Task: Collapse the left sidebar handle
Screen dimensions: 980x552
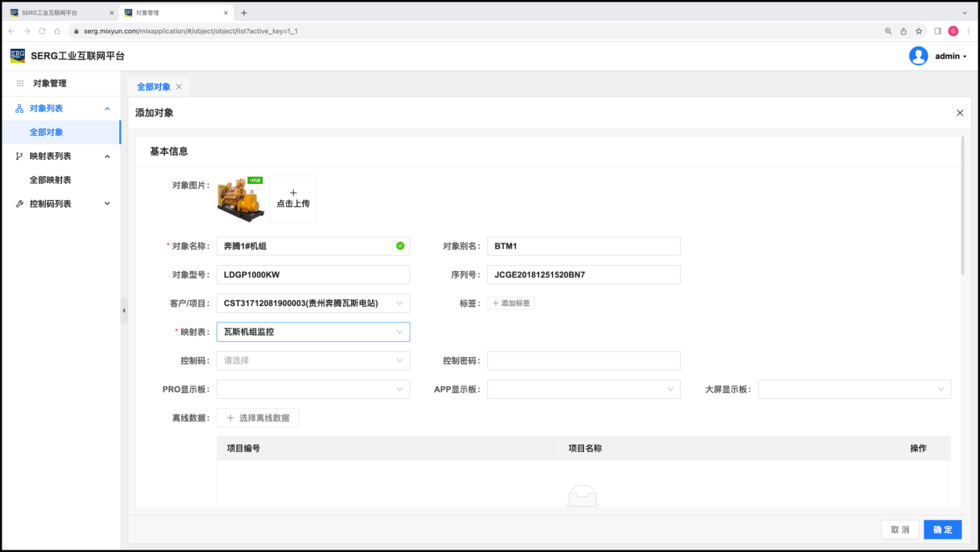Action: point(124,310)
